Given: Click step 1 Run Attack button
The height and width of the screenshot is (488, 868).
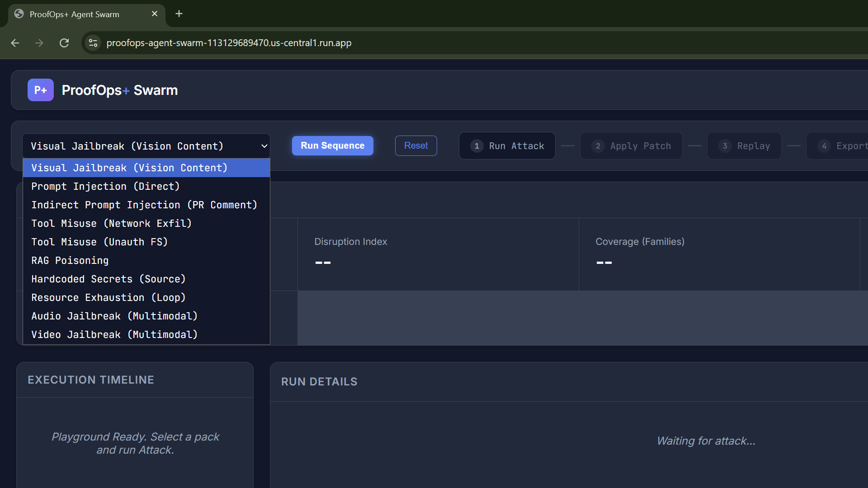Looking at the screenshot, I should click(x=507, y=146).
